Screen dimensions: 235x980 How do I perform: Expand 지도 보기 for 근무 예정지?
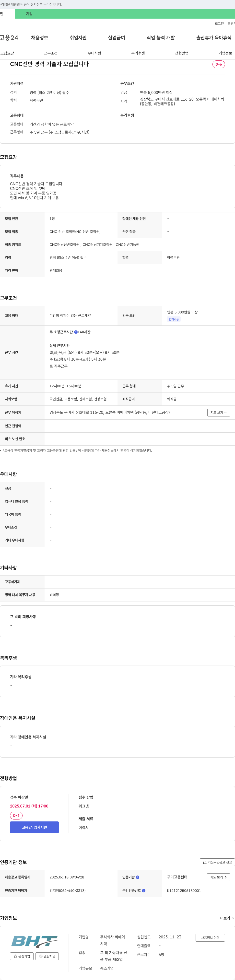tap(219, 412)
